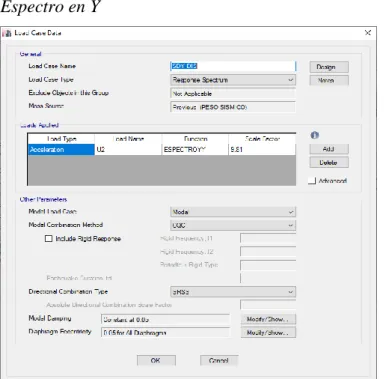
Task: Add a new applied load
Action: click(329, 149)
